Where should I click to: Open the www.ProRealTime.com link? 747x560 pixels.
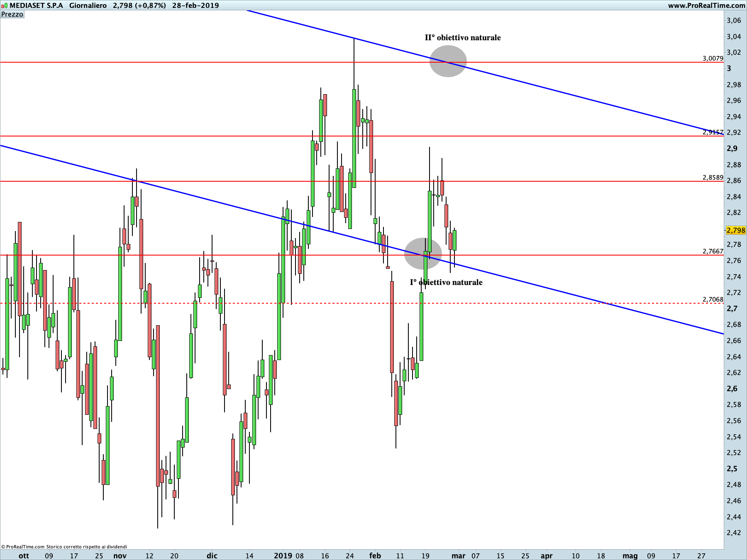[706, 5]
